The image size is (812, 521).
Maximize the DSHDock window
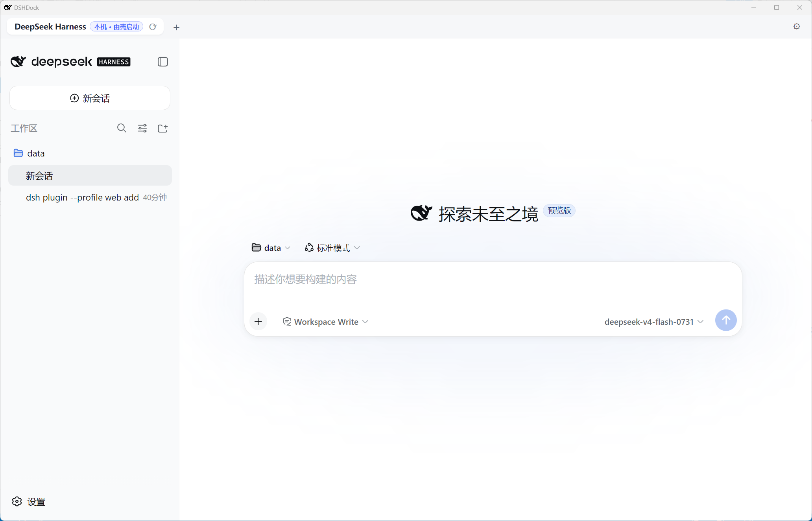777,7
